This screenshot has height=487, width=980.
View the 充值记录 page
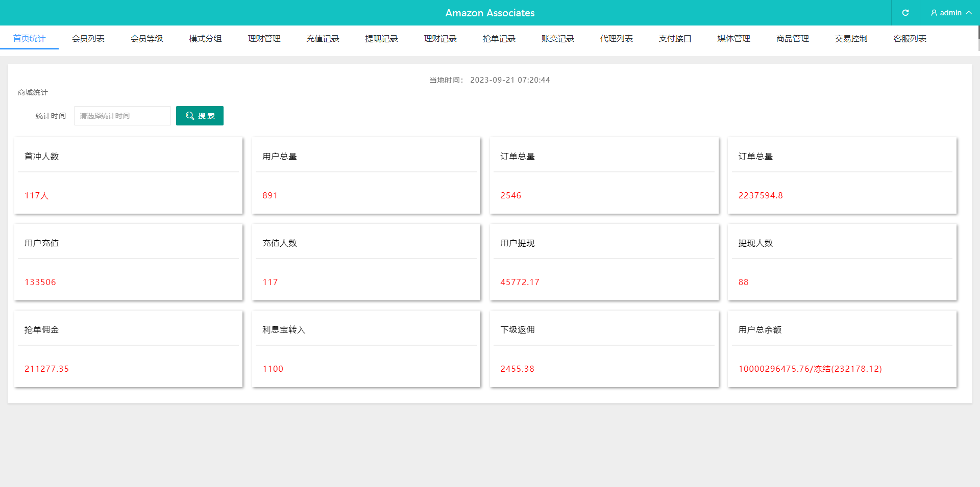323,38
